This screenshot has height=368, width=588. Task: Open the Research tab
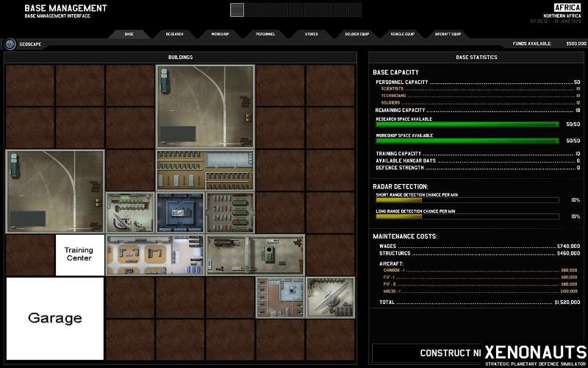pos(174,34)
